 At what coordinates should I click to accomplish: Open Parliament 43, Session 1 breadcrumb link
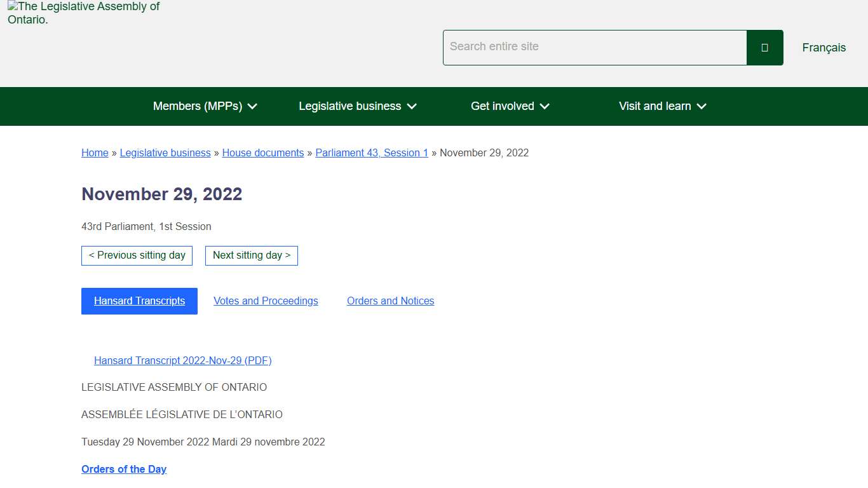point(372,152)
